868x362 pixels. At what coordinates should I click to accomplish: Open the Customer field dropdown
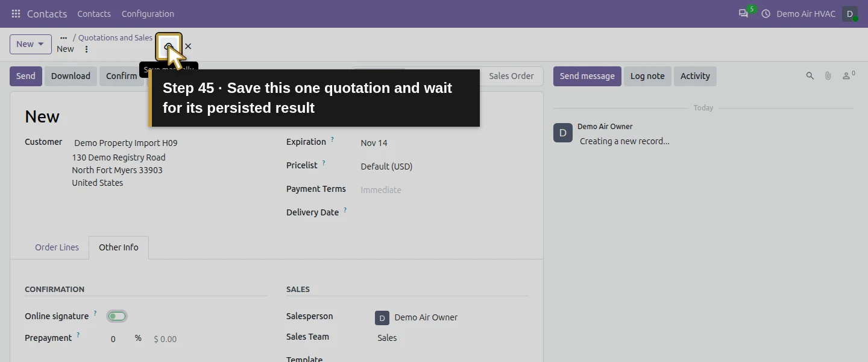169,143
